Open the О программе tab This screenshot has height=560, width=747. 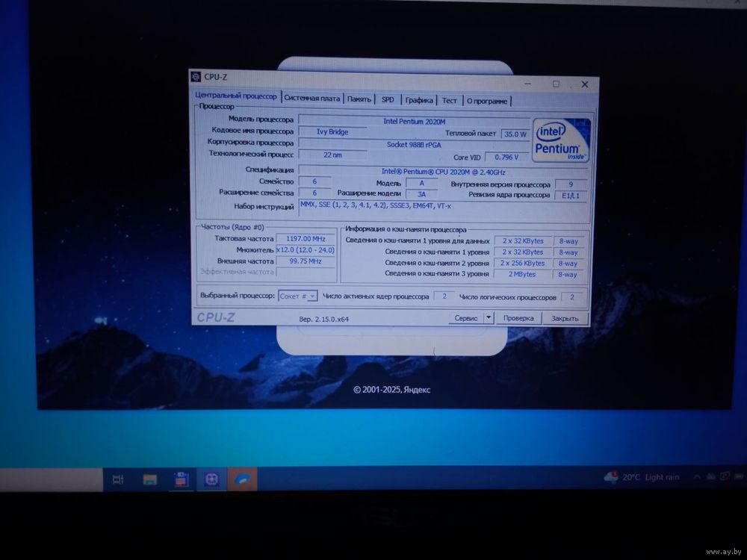[x=487, y=101]
